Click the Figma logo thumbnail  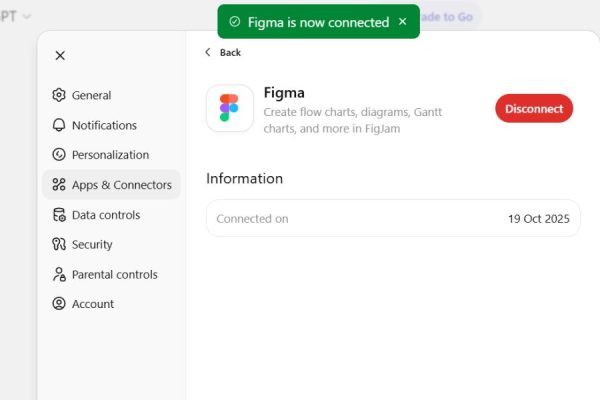point(230,108)
